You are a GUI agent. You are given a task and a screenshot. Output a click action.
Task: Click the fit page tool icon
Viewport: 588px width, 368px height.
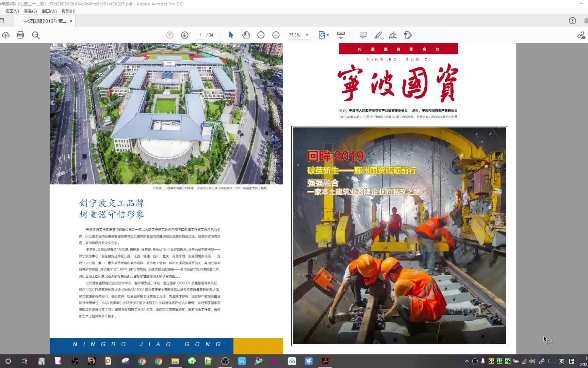[322, 35]
